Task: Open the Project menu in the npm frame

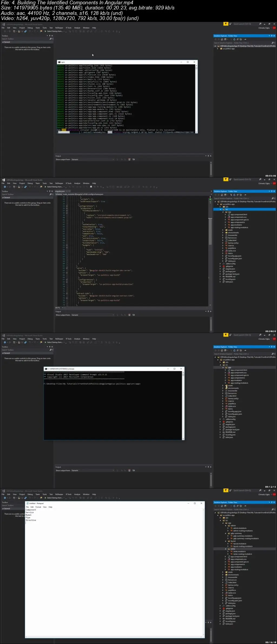Action: coord(22,28)
